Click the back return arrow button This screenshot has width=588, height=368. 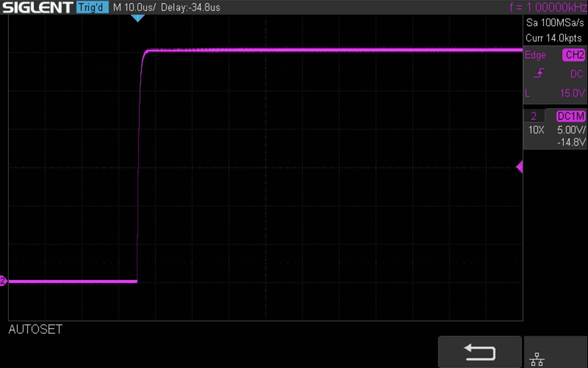coord(480,352)
